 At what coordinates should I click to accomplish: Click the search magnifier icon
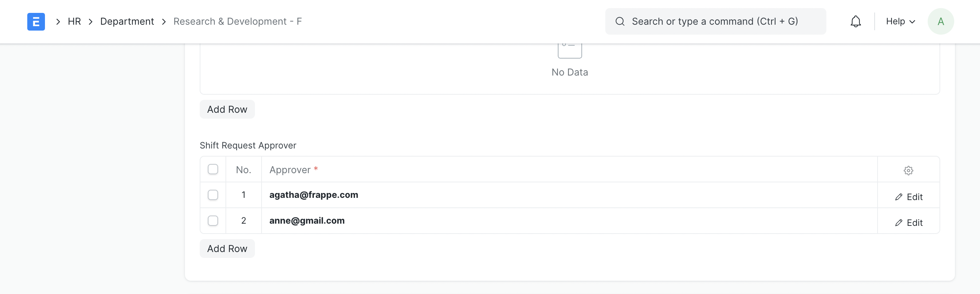pyautogui.click(x=620, y=22)
